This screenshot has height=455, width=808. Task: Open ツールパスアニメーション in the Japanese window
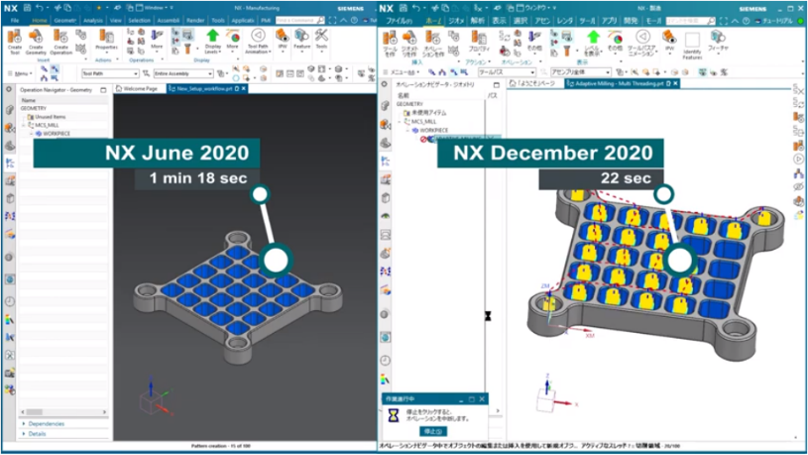[642, 42]
